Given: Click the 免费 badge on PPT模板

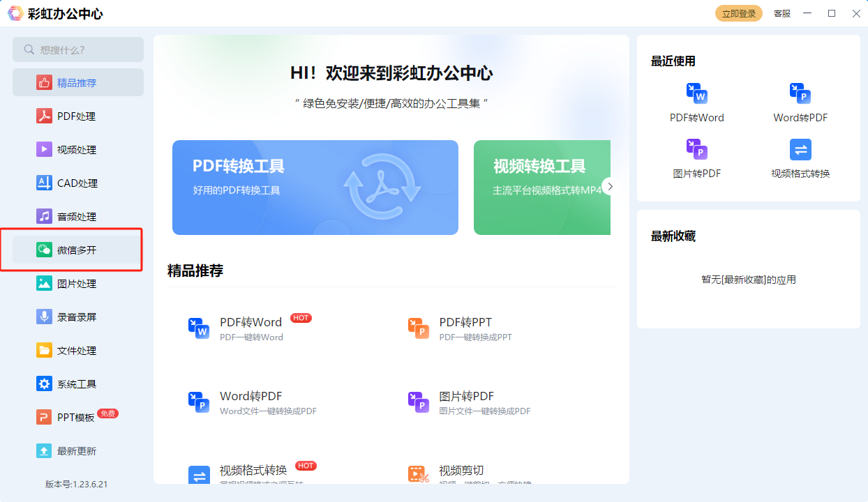Looking at the screenshot, I should coord(108,413).
